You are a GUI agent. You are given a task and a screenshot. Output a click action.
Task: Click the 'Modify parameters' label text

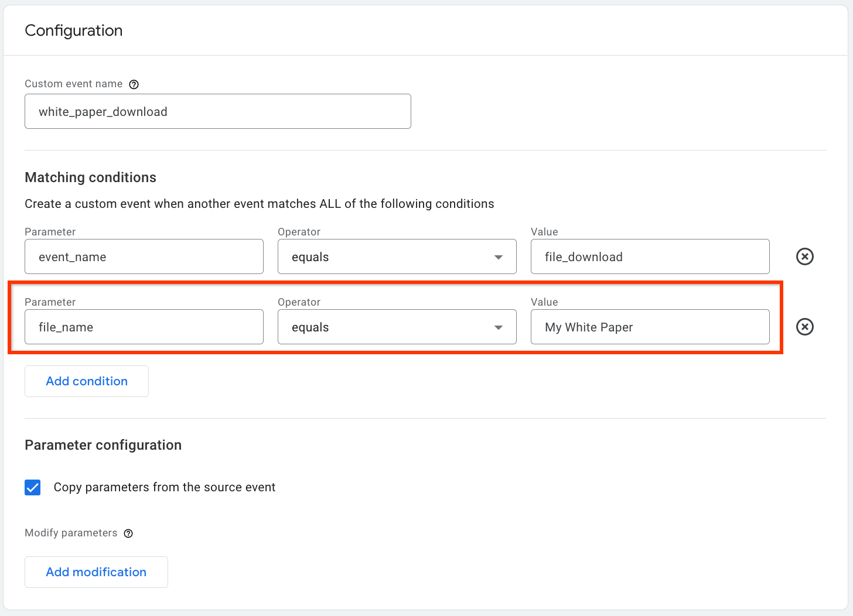click(x=71, y=533)
